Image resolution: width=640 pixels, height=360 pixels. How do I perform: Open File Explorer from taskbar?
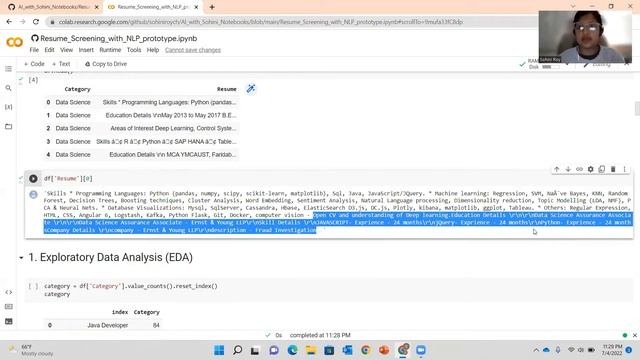[x=311, y=350]
